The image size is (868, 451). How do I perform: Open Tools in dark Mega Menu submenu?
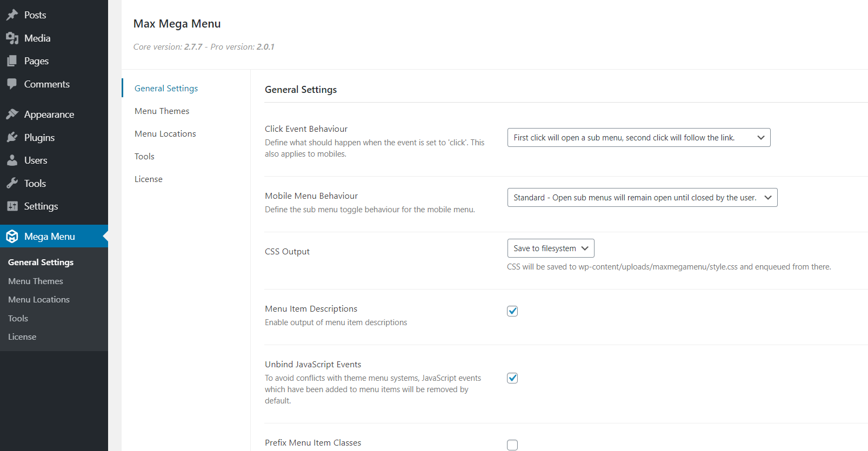(x=18, y=319)
